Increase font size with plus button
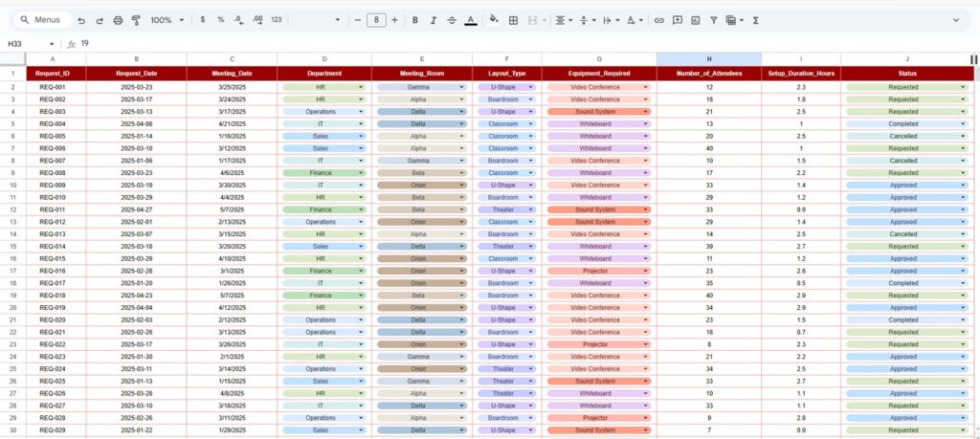This screenshot has height=439, width=980. (x=394, y=20)
